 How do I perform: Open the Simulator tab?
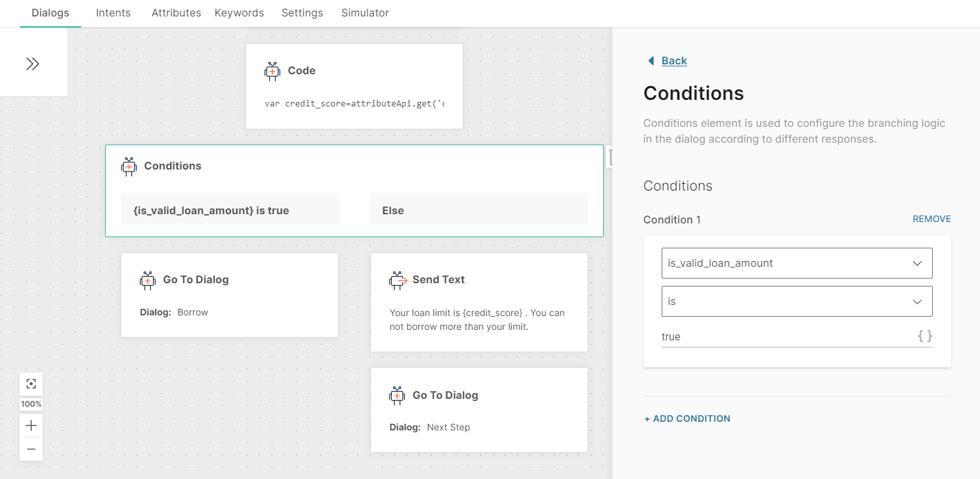365,13
